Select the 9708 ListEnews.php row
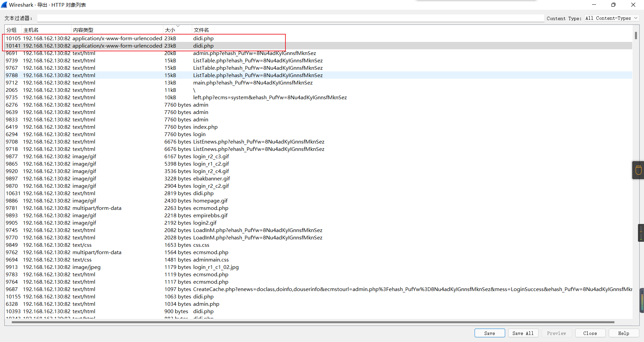This screenshot has width=644, height=342. point(318,142)
